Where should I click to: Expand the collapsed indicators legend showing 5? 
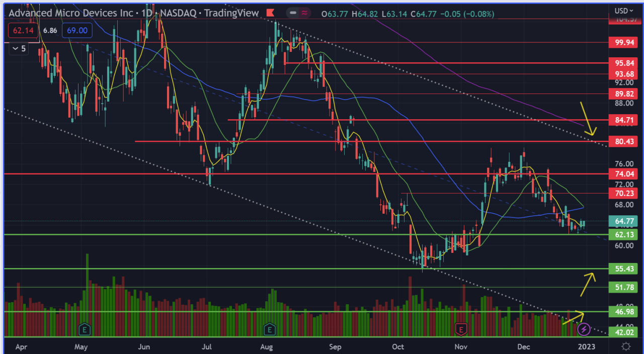(x=19, y=48)
